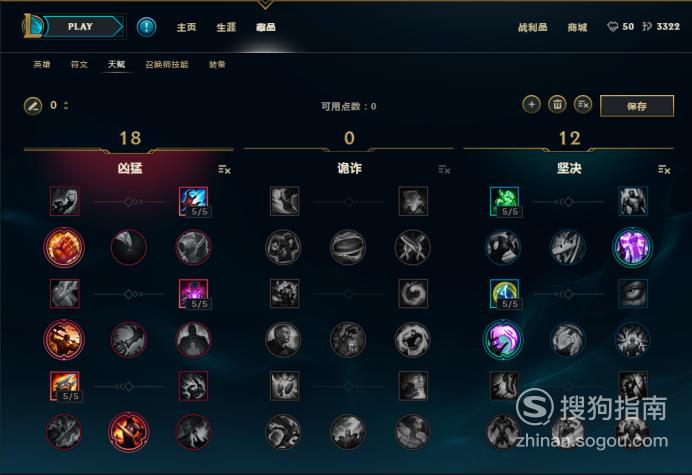This screenshot has height=475, width=692.
Task: Select the first 5/5 mastery in 凶猛 top row
Action: pyautogui.click(x=194, y=201)
